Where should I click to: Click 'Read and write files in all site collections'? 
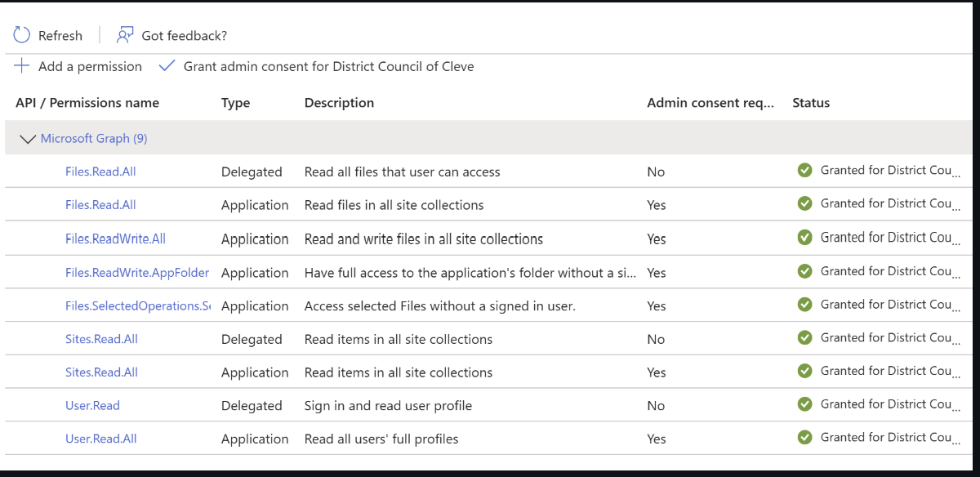[x=424, y=239]
